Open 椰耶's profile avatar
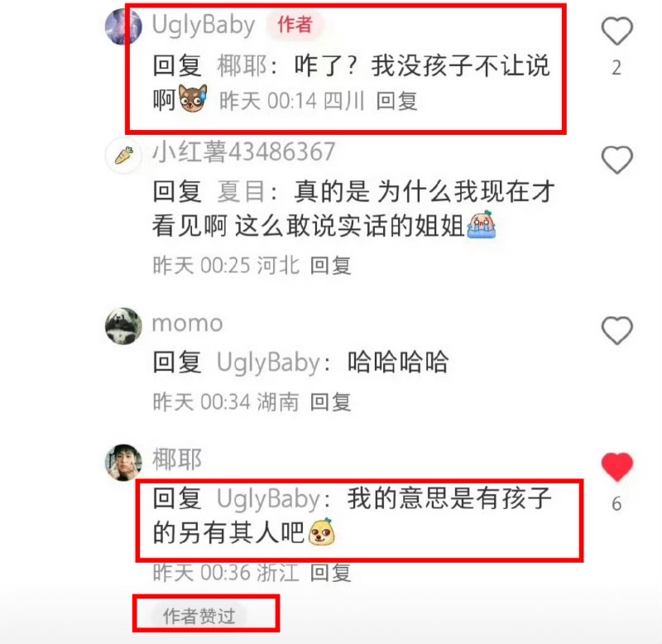This screenshot has height=644, width=662. 123,462
